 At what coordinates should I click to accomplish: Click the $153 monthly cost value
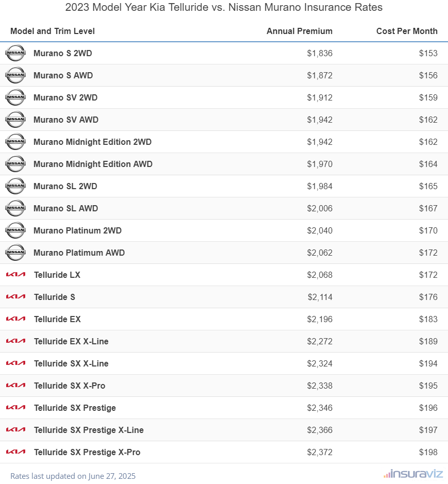click(x=428, y=53)
